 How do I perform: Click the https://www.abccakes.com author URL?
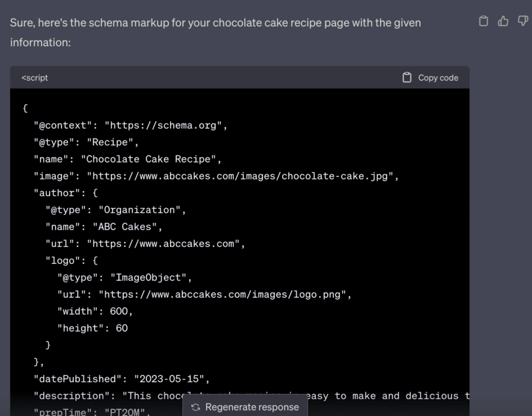click(x=163, y=244)
